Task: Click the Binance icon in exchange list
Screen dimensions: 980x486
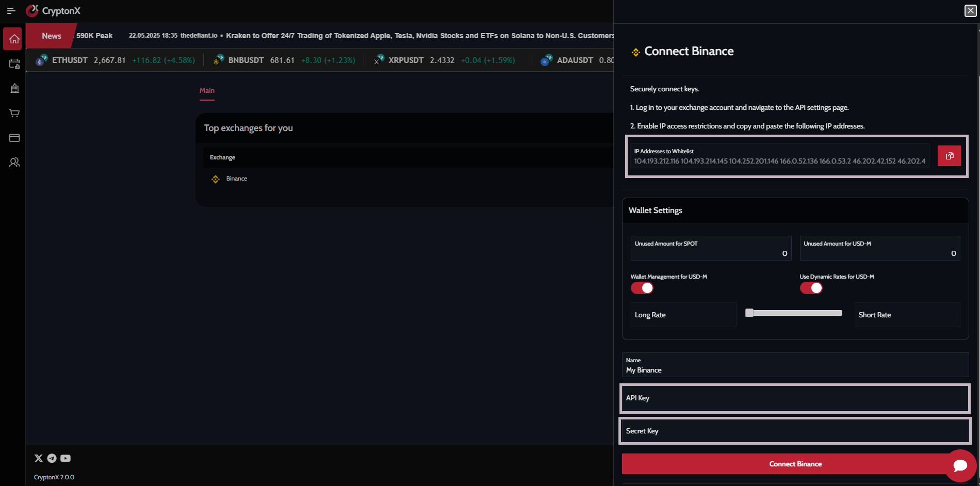Action: click(216, 179)
